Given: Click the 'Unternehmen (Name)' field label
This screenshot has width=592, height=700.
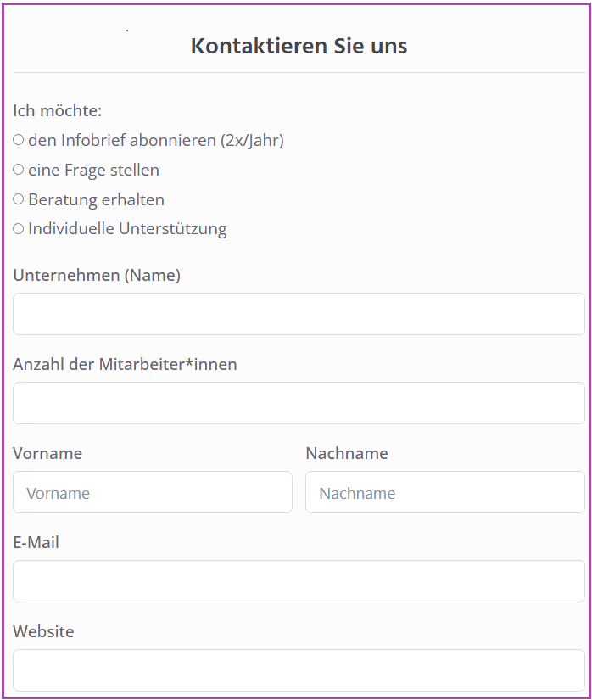Looking at the screenshot, I should coord(97,276).
